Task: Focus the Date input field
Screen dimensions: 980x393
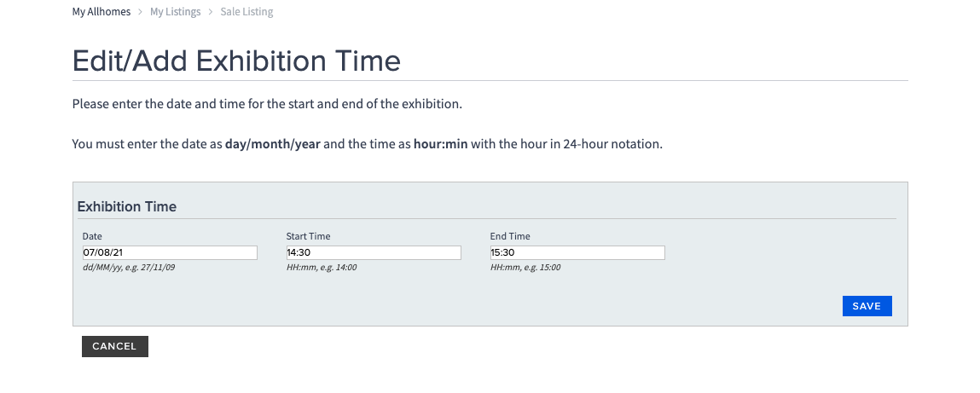Action: [x=169, y=252]
